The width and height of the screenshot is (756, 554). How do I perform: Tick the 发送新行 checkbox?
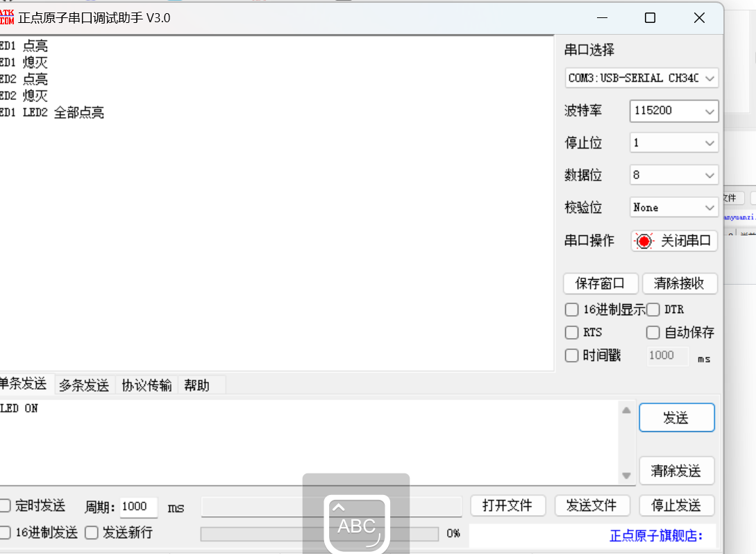point(92,532)
